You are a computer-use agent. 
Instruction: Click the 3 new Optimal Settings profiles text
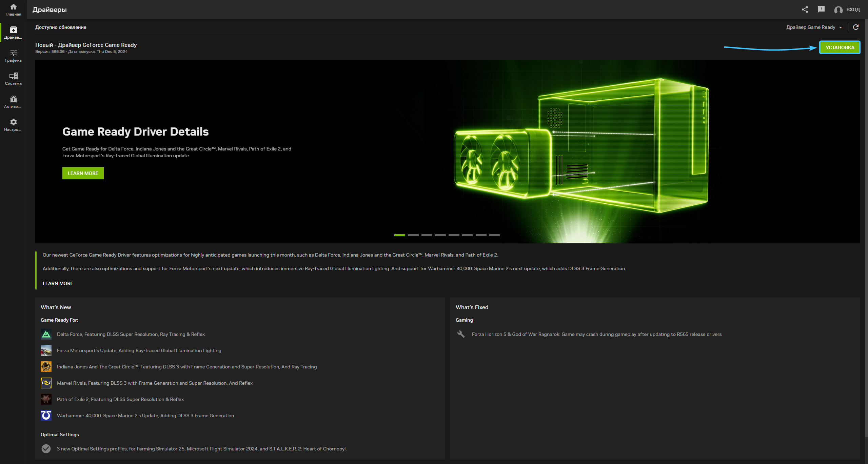tap(202, 449)
